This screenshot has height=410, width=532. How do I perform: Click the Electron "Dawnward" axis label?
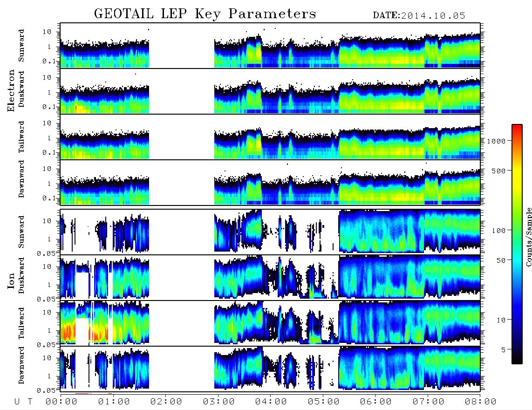coord(21,179)
